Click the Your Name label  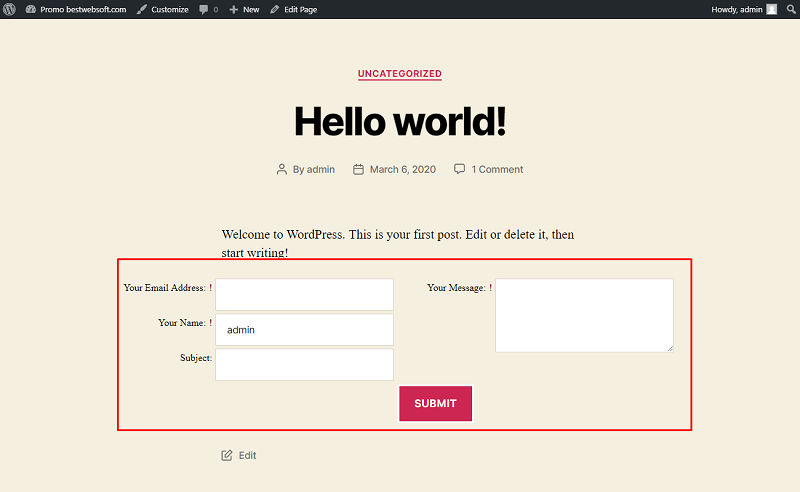182,323
